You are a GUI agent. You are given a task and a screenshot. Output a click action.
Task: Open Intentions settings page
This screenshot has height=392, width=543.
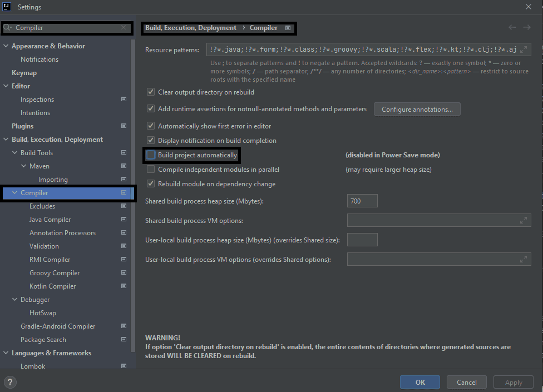tap(35, 113)
